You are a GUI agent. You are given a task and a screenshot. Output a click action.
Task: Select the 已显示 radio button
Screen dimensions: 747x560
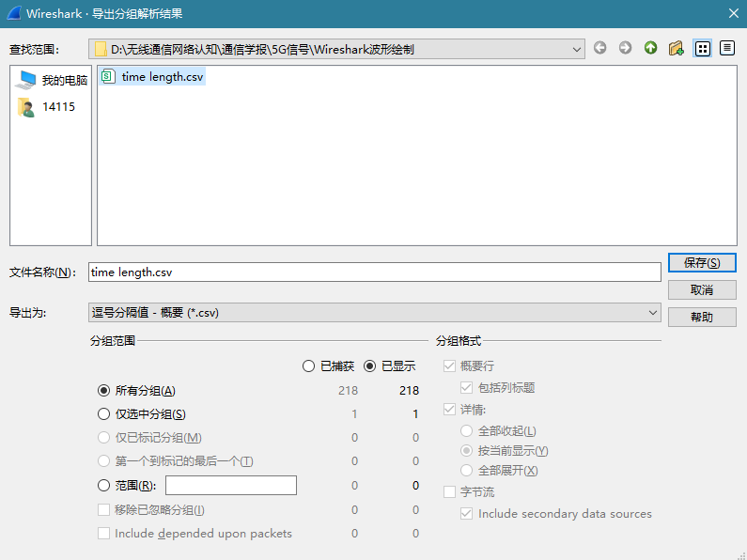click(369, 366)
